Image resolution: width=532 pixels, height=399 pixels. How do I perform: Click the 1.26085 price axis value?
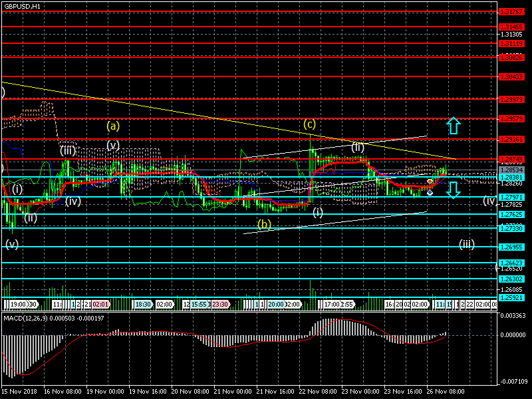[x=511, y=289]
